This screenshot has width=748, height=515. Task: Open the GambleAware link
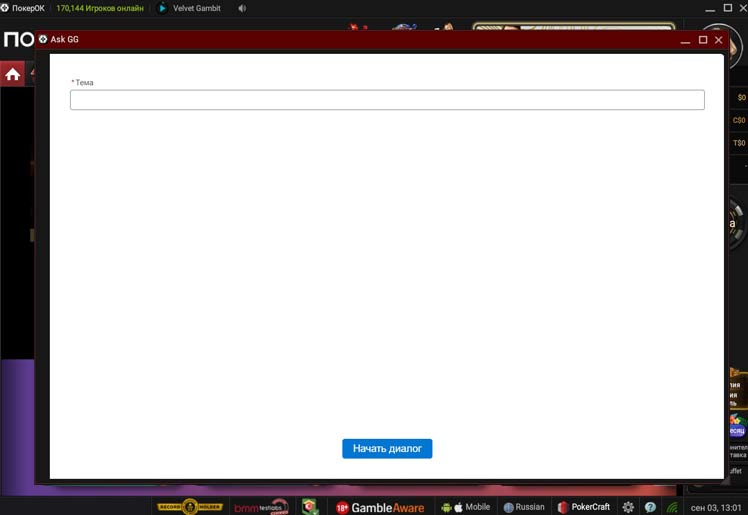387,507
